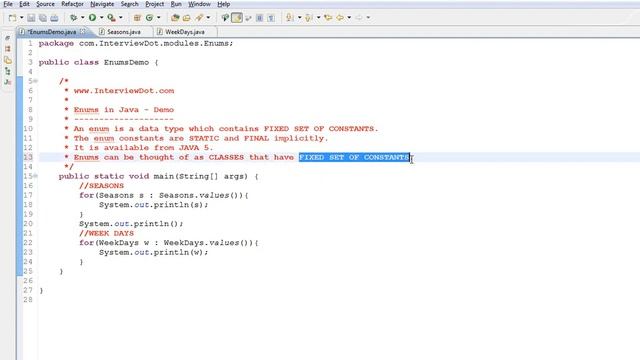This screenshot has height=360, width=640.
Task: Open the third left sidebar view icon
Action: tap(7, 60)
